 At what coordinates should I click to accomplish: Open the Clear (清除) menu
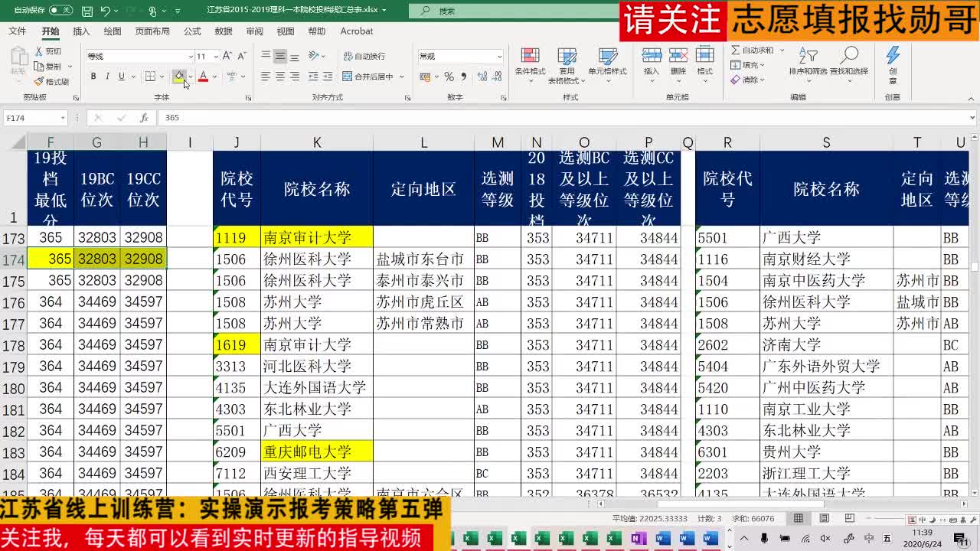click(x=747, y=80)
